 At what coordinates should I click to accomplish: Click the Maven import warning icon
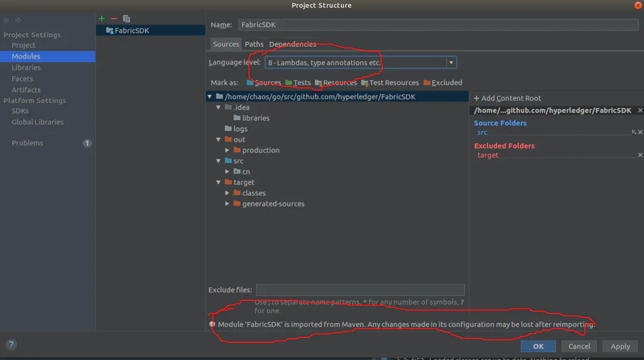pos(213,324)
